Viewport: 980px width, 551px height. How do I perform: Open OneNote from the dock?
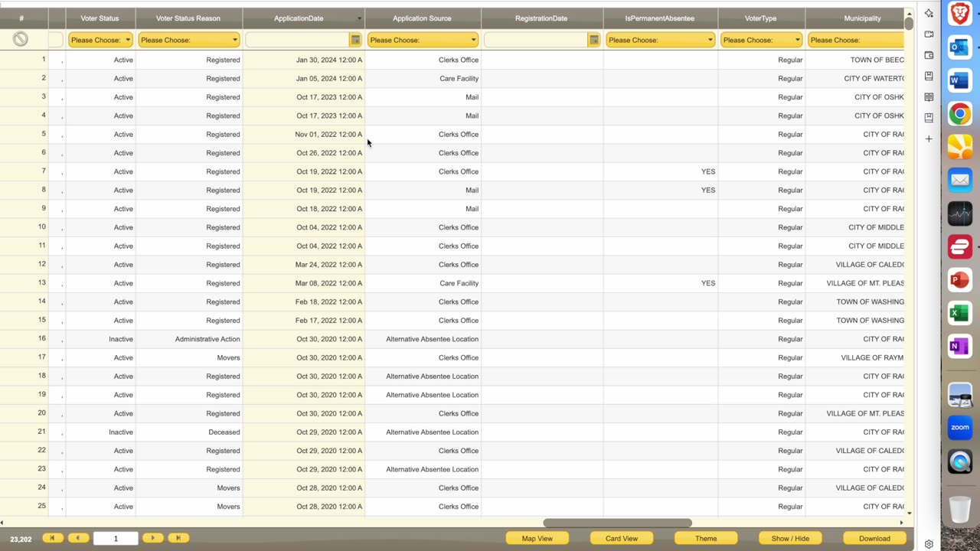tap(960, 346)
